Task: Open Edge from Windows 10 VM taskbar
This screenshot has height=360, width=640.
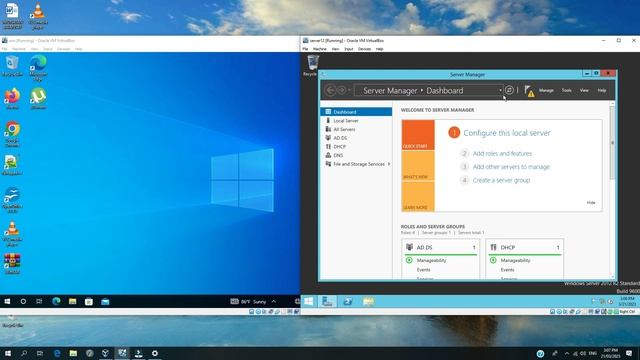Action: click(x=56, y=302)
